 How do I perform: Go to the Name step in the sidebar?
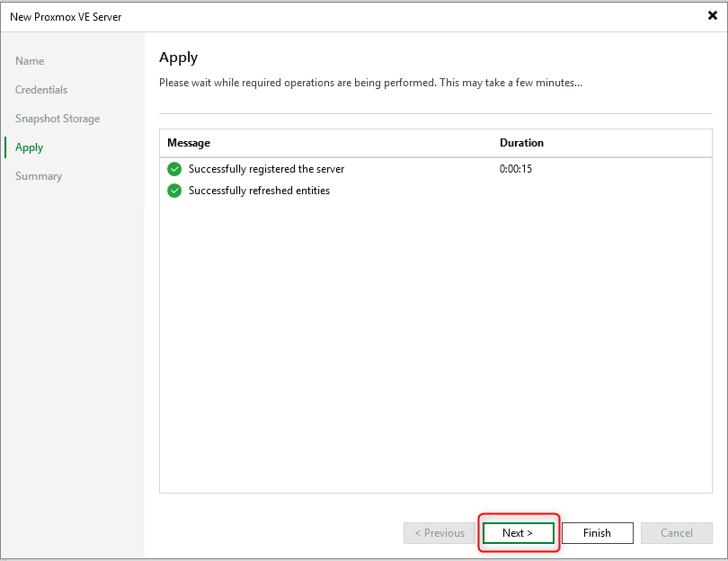tap(30, 60)
